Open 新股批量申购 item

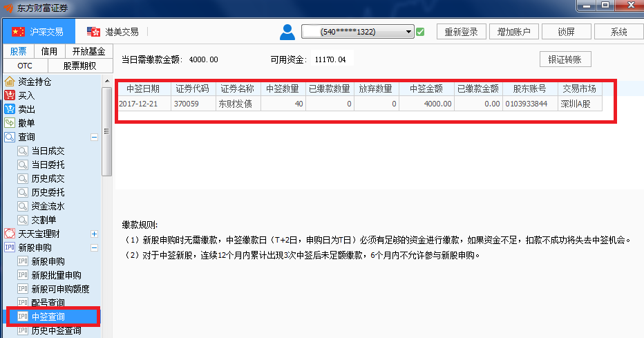56,275
